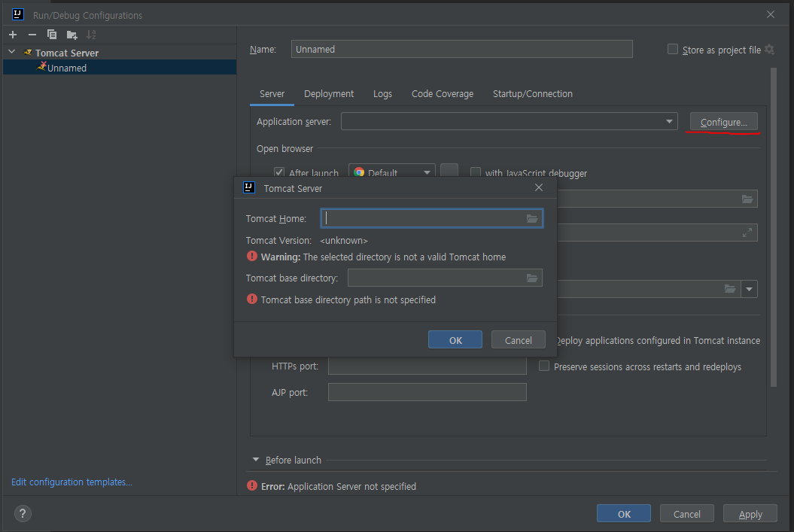This screenshot has width=794, height=532.
Task: Click Cancel in Run/Debug Configurations window
Action: tap(686, 513)
